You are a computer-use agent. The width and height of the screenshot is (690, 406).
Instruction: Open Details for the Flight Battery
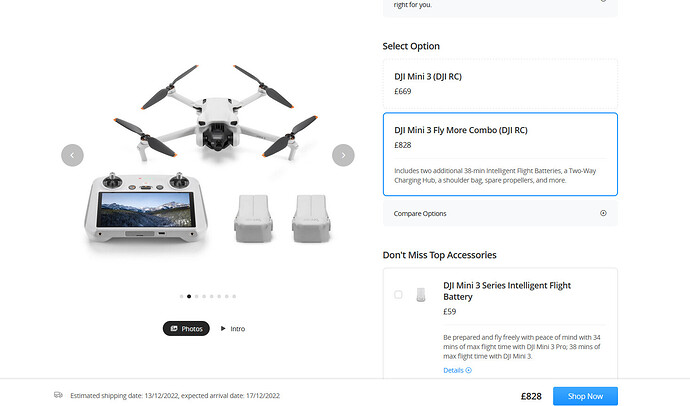pos(457,370)
